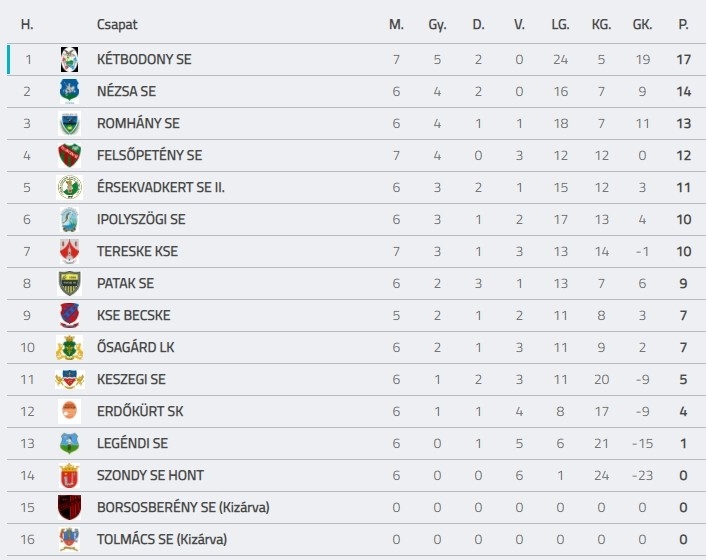Click the Nézsa SE blue crest
Viewport: 706px width, 560px height.
pyautogui.click(x=69, y=91)
